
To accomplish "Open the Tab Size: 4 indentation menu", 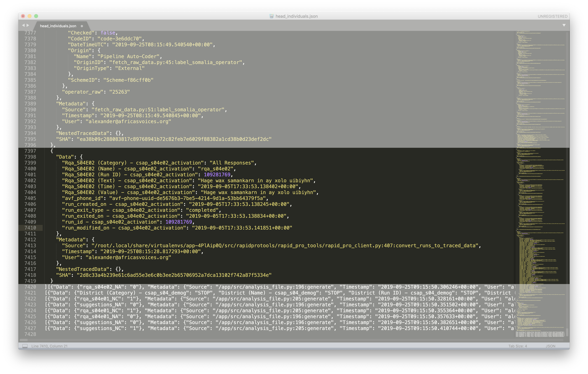I will click(x=517, y=346).
